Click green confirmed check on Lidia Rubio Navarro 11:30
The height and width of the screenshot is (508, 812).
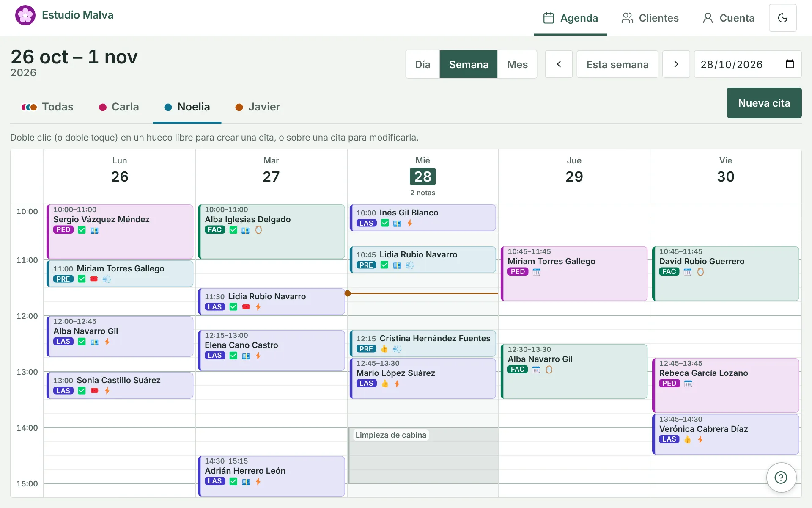tap(233, 307)
